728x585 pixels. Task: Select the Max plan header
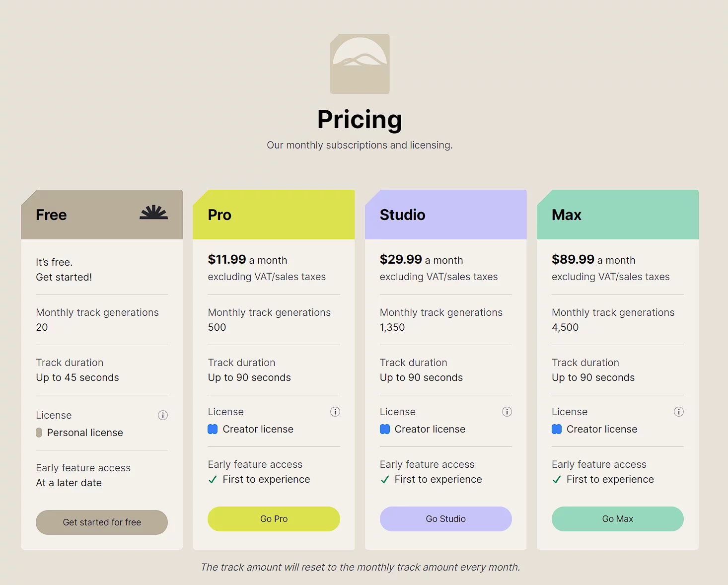pos(617,215)
